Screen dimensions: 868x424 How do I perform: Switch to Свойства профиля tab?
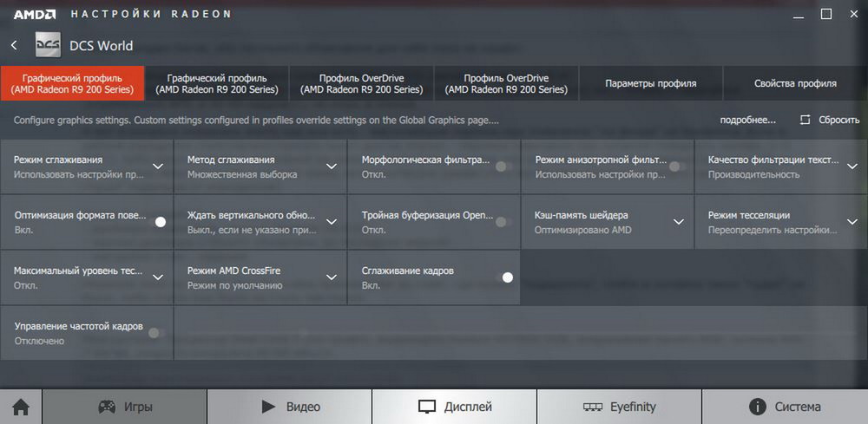coord(795,83)
